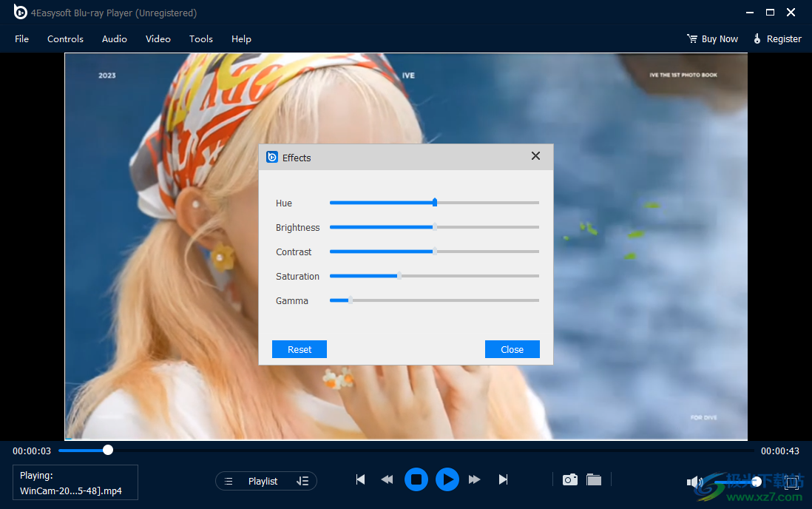The image size is (812, 509).
Task: Mute the speaker volume
Action: pos(694,481)
